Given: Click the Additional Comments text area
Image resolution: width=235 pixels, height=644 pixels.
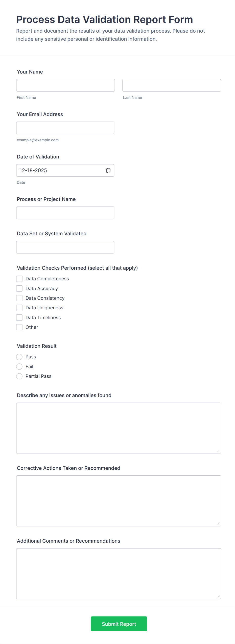Looking at the screenshot, I should (x=119, y=572).
